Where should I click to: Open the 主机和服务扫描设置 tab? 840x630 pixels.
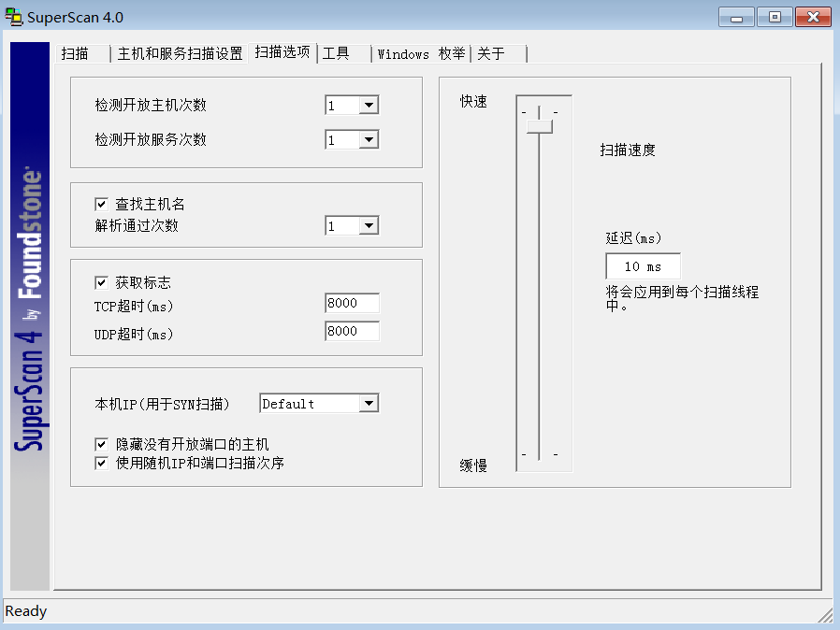click(180, 53)
